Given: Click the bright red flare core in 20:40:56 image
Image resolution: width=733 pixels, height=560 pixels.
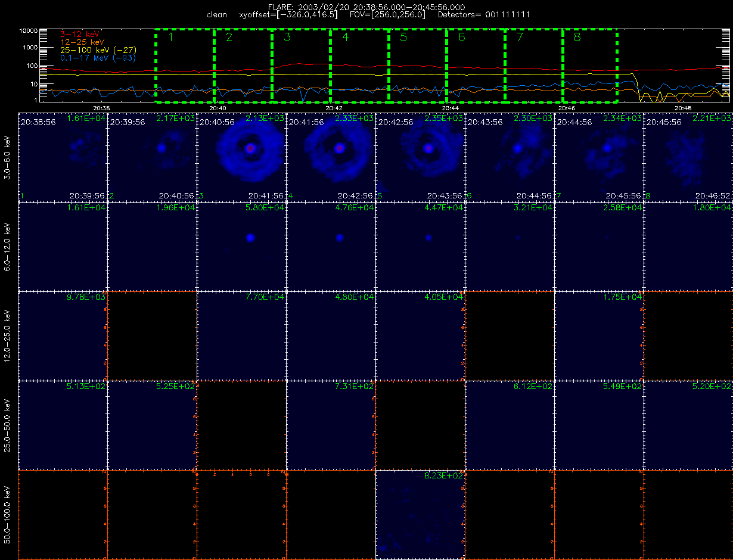Looking at the screenshot, I should coord(250,148).
